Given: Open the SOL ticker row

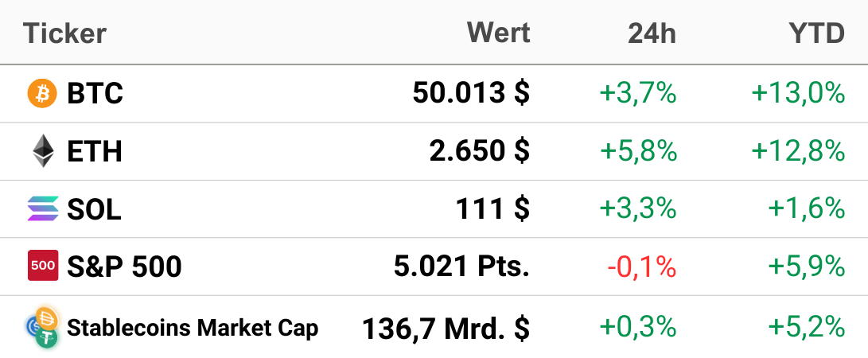Looking at the screenshot, I should [x=434, y=209].
